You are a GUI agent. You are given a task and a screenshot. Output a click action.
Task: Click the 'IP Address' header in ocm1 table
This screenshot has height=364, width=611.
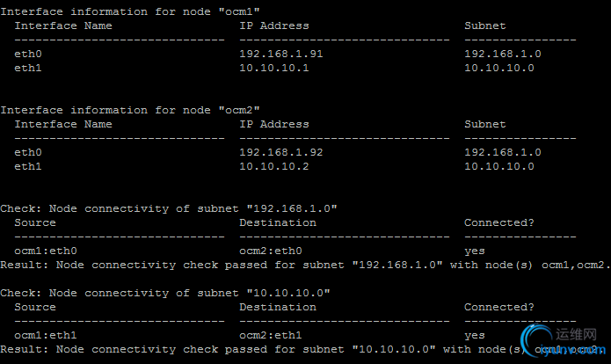coord(274,25)
